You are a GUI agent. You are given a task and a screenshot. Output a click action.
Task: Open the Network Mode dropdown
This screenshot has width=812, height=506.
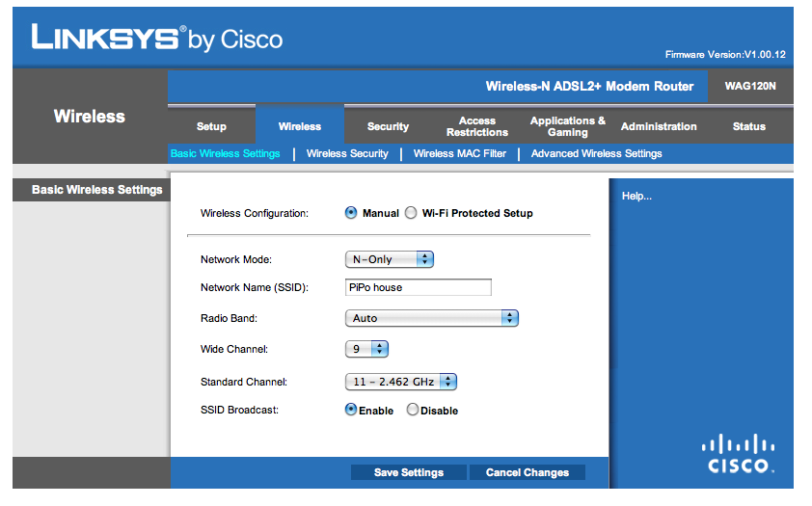click(390, 259)
